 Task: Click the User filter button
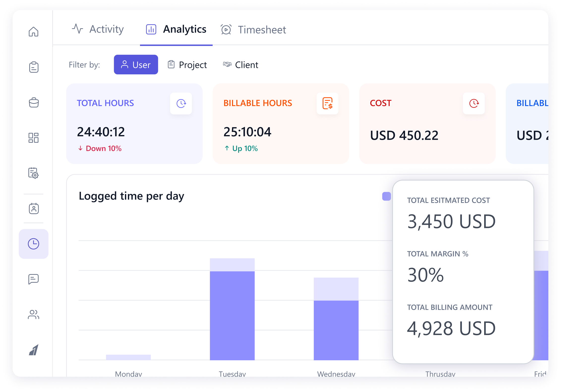[x=136, y=64]
